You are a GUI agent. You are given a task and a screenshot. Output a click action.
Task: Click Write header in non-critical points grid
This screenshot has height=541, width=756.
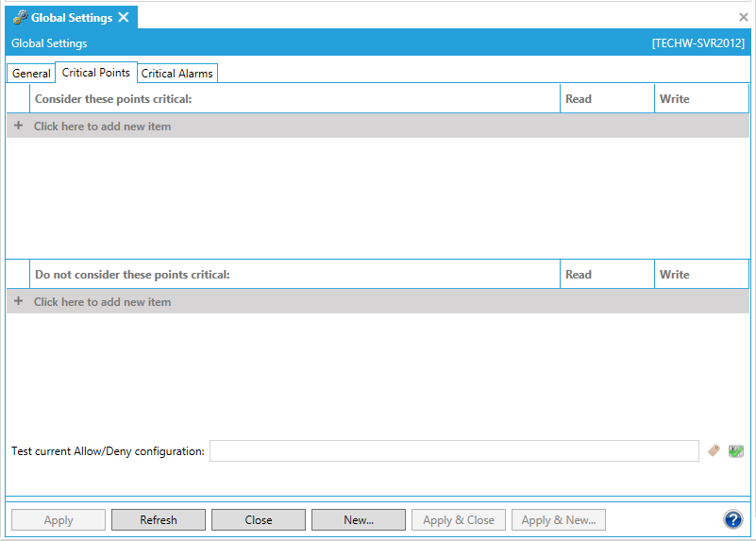point(675,275)
